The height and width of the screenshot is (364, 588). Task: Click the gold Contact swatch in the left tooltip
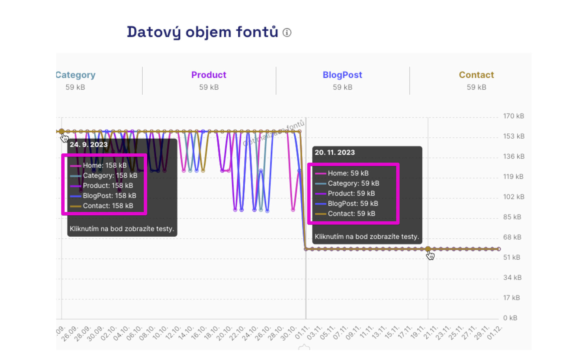(75, 206)
